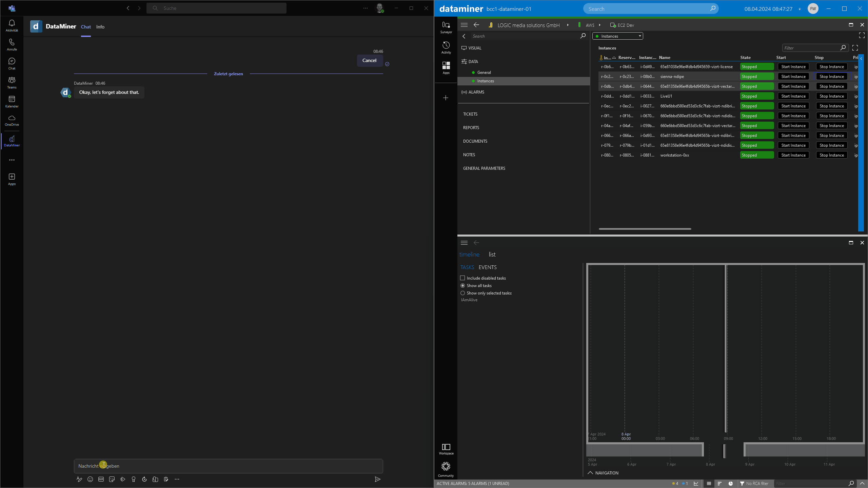Select Show all tasks radio button
Image resolution: width=868 pixels, height=488 pixels.
click(x=462, y=286)
